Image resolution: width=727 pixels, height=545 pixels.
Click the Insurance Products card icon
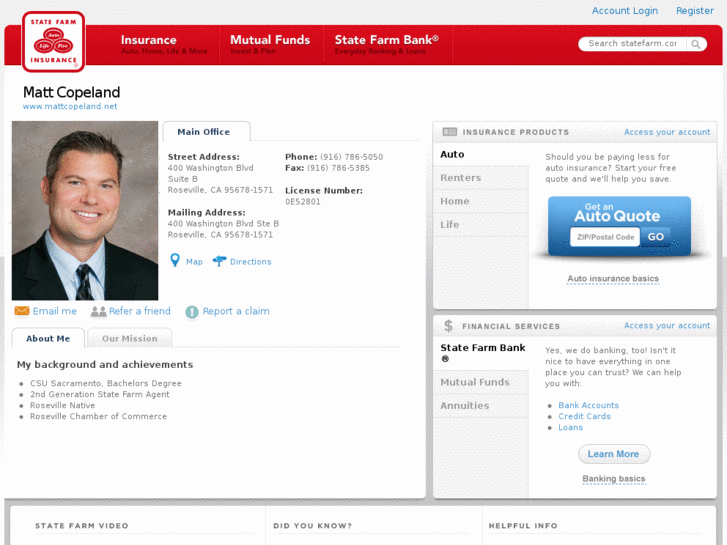(x=449, y=132)
